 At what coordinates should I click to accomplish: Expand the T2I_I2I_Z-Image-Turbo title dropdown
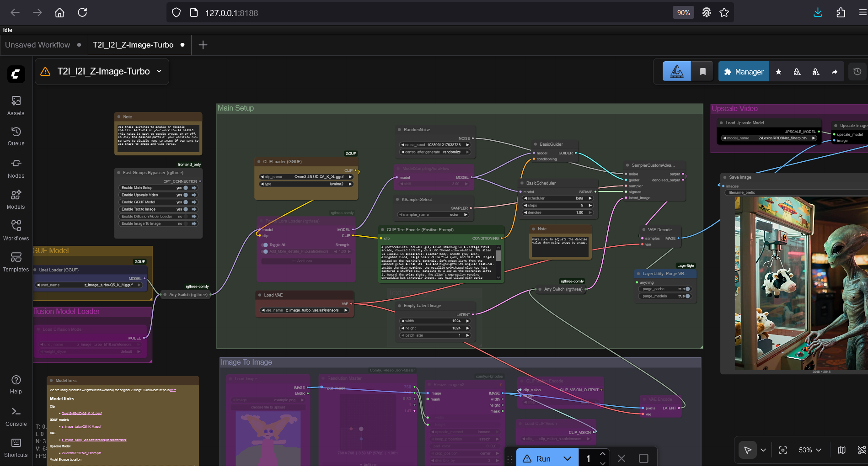tap(159, 71)
